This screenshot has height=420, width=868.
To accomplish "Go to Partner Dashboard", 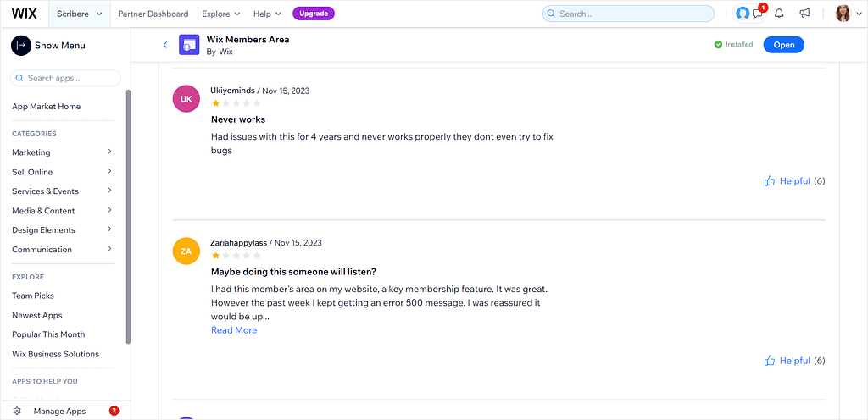I will tap(153, 14).
